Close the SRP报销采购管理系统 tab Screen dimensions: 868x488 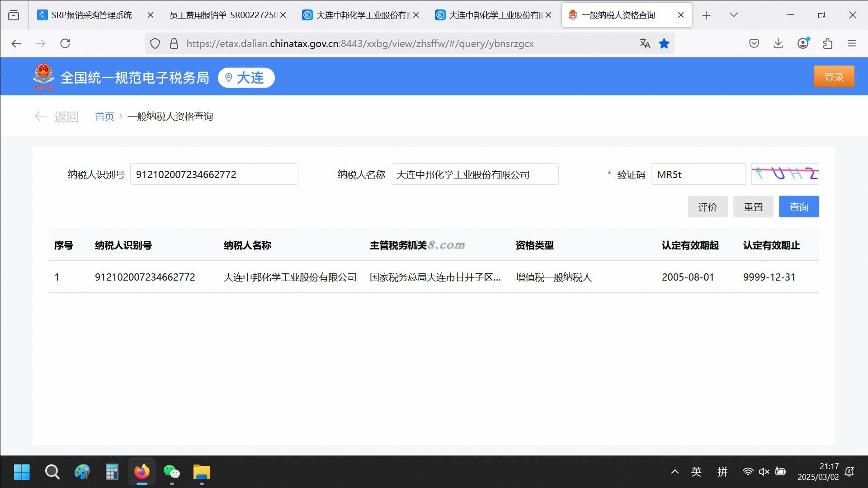(151, 15)
